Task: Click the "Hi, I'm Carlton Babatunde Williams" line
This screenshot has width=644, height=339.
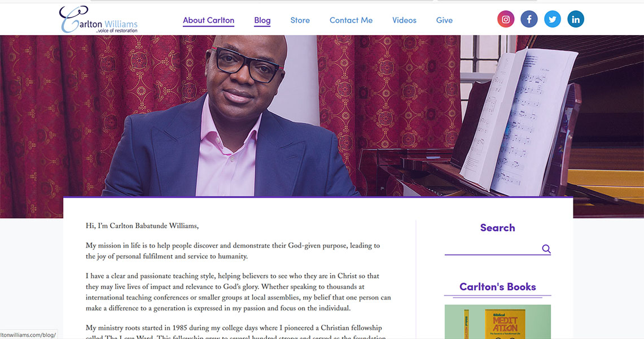Action: pos(142,226)
